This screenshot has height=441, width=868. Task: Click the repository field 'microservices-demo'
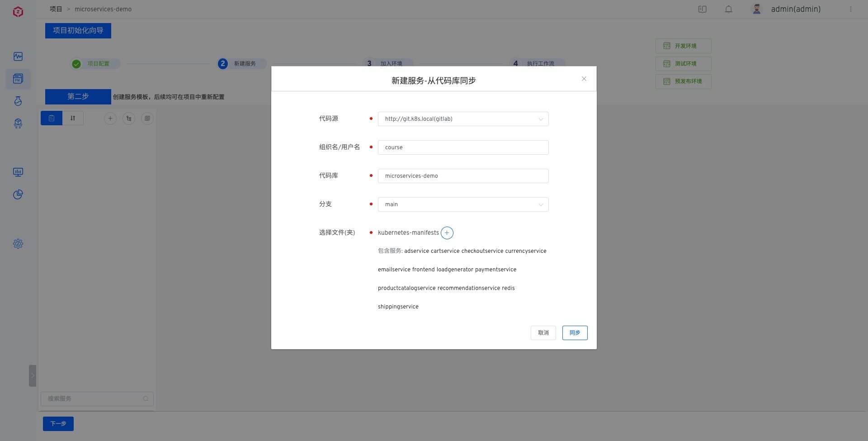coord(463,176)
